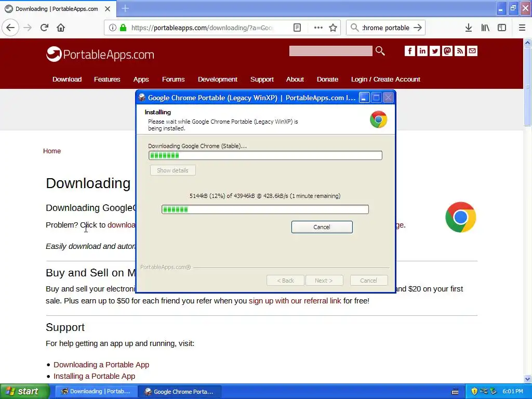
Task: Click the page vertical scrollbar thumb
Action: click(x=527, y=86)
